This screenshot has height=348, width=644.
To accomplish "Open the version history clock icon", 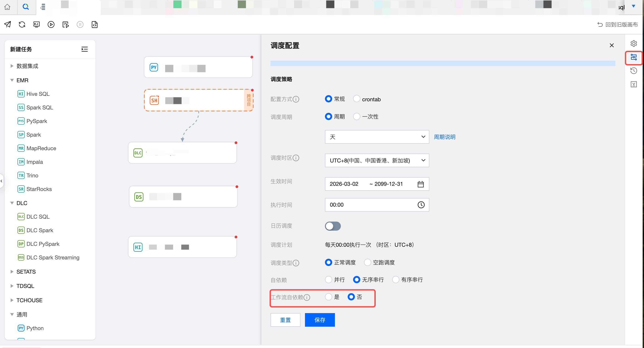I will (633, 71).
